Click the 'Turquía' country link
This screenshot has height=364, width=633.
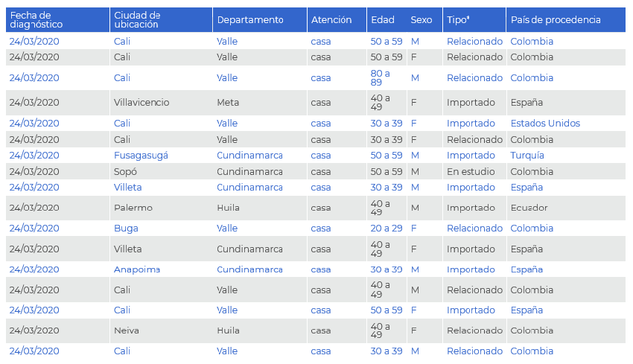[x=527, y=156]
